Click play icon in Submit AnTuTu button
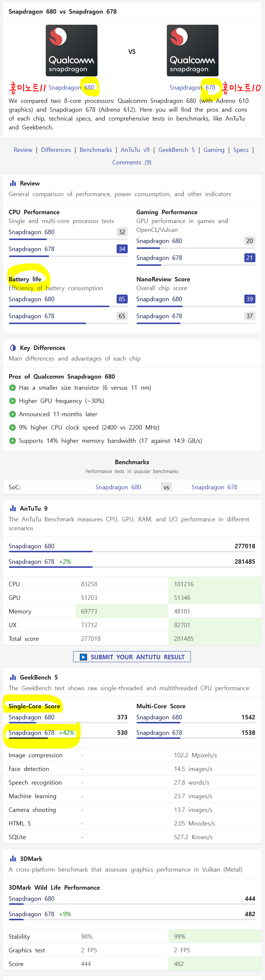265x980 pixels. [83, 657]
